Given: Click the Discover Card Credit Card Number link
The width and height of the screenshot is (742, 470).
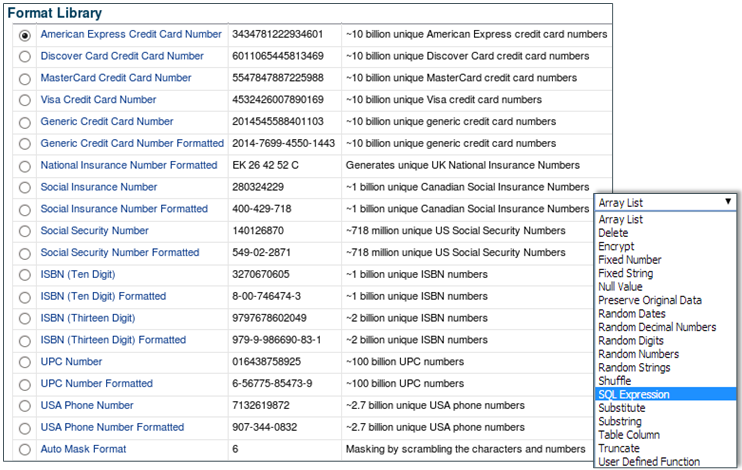Looking at the screenshot, I should click(x=121, y=56).
